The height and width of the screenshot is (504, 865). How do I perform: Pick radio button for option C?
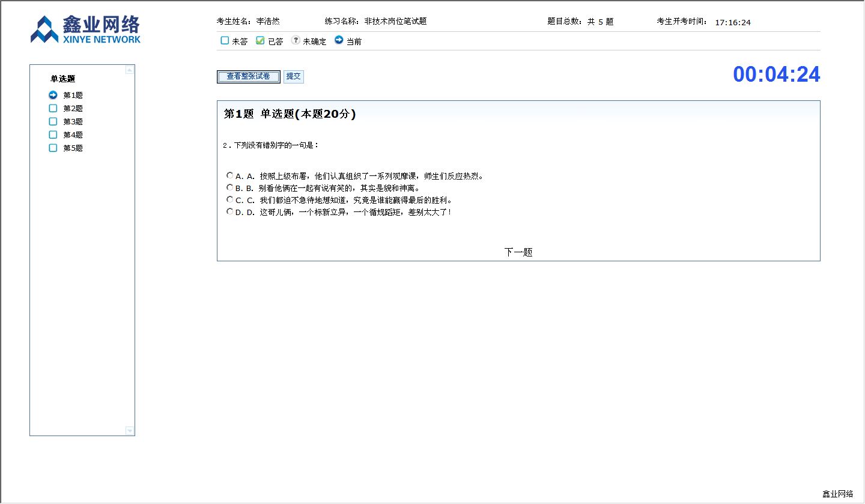(x=229, y=199)
